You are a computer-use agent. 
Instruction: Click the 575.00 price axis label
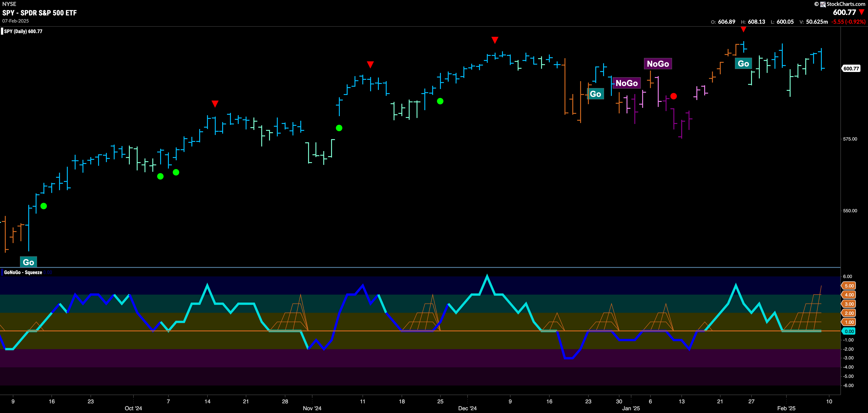coord(850,139)
